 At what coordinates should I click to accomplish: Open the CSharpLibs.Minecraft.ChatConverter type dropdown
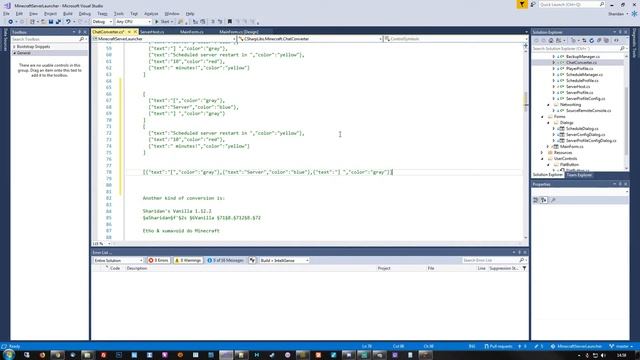tap(310, 39)
